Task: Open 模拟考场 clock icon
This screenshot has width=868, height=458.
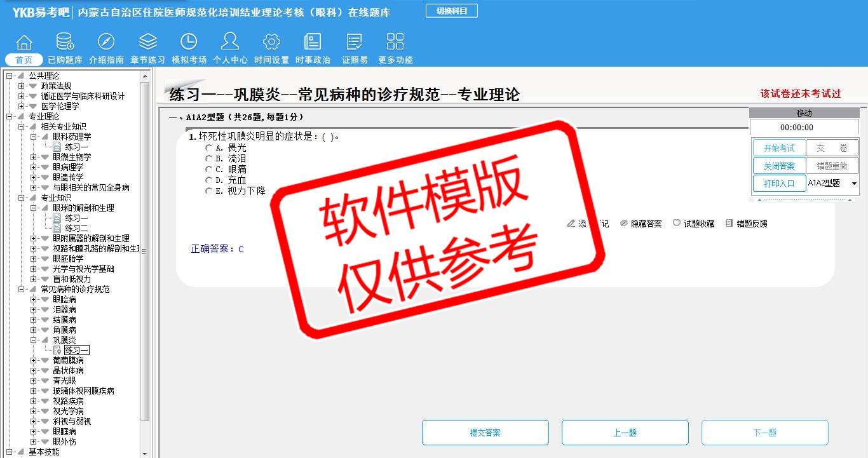Action: pyautogui.click(x=189, y=43)
